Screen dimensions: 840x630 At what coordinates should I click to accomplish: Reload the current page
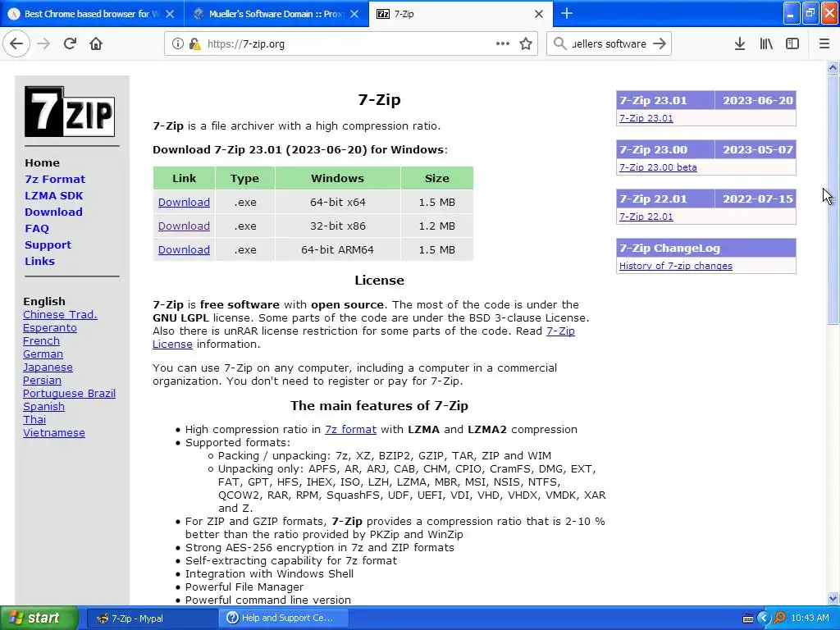point(71,44)
